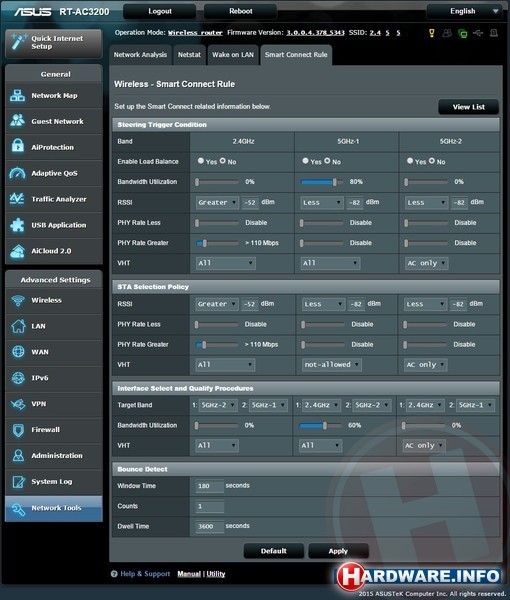The width and height of the screenshot is (510, 600).
Task: Open the Quick Internet Setup wizard icon
Action: tap(18, 42)
